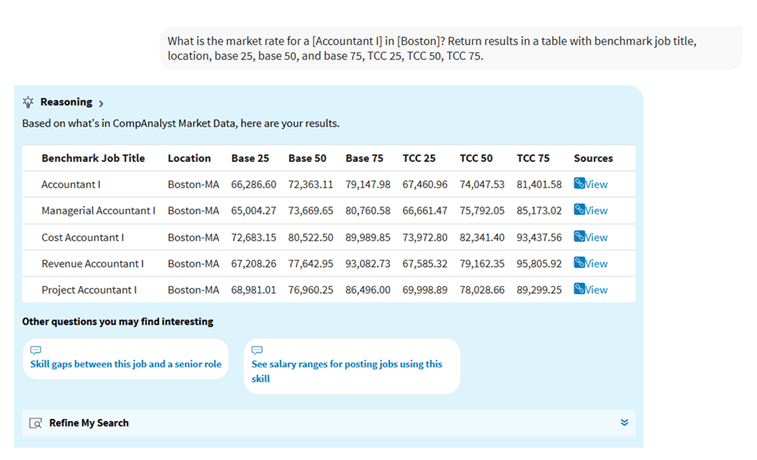Open the View source link for Managerial Accountant I
757x460 pixels.
[x=590, y=210]
